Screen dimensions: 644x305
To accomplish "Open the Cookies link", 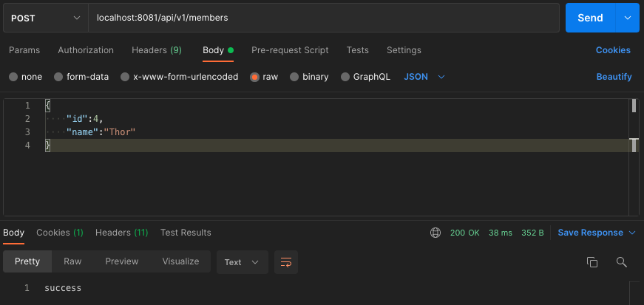I will pyautogui.click(x=613, y=50).
